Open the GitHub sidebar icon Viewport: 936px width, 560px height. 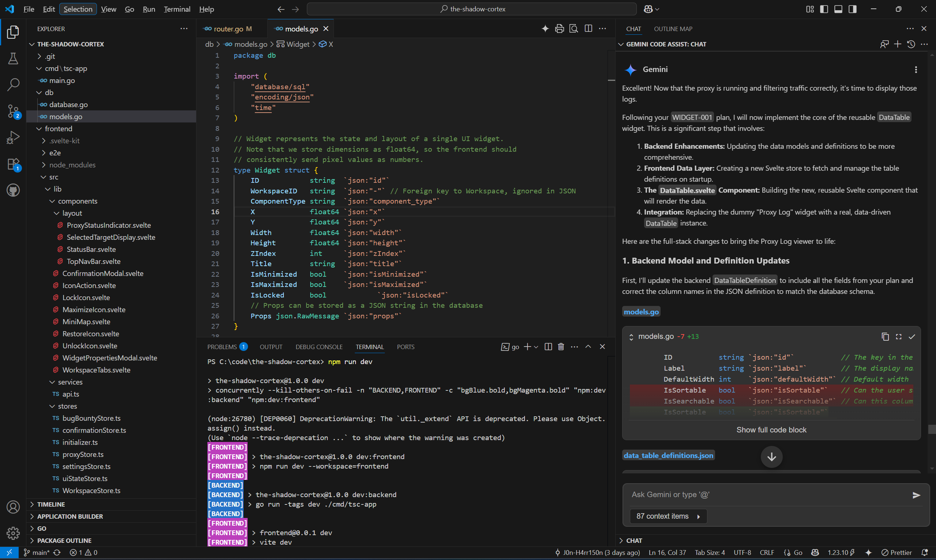[x=13, y=190]
